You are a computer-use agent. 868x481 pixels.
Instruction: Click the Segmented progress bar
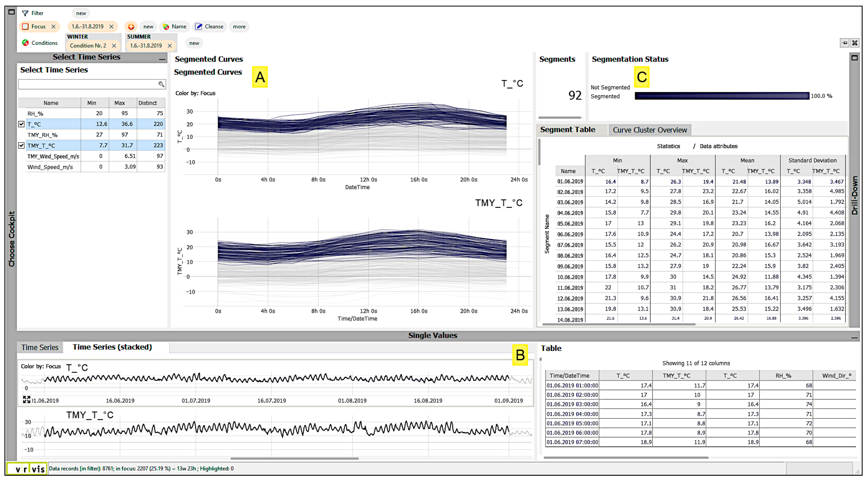722,96
